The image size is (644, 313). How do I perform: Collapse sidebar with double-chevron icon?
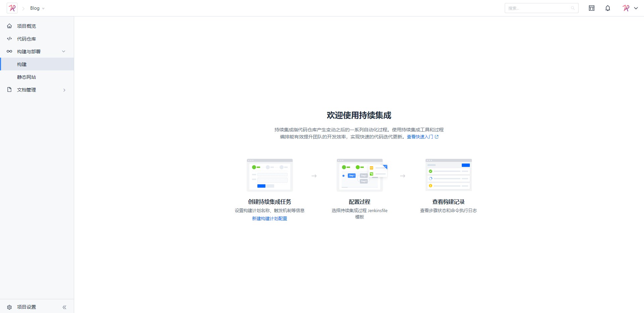click(64, 307)
